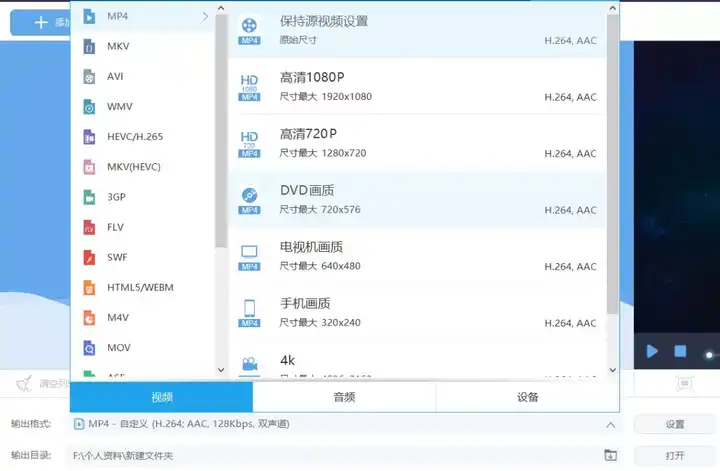Choose the DVD画质 preset
Viewport: 720px width, 471px height.
417,200
